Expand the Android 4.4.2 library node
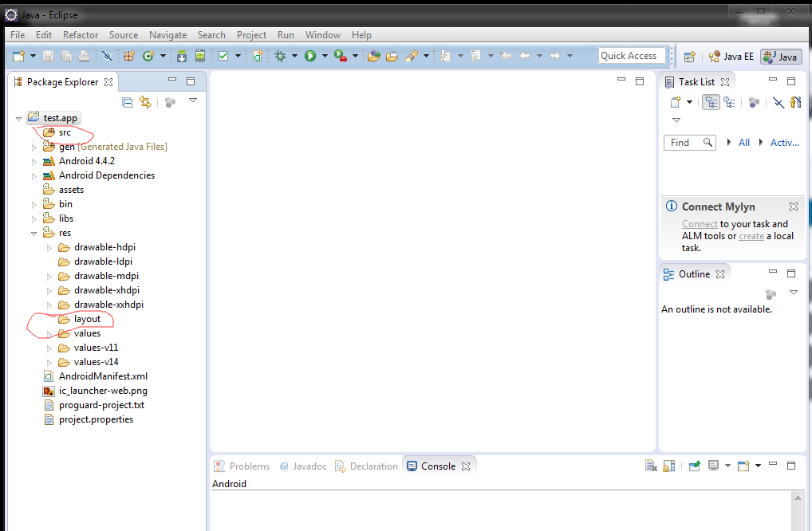 (x=34, y=162)
